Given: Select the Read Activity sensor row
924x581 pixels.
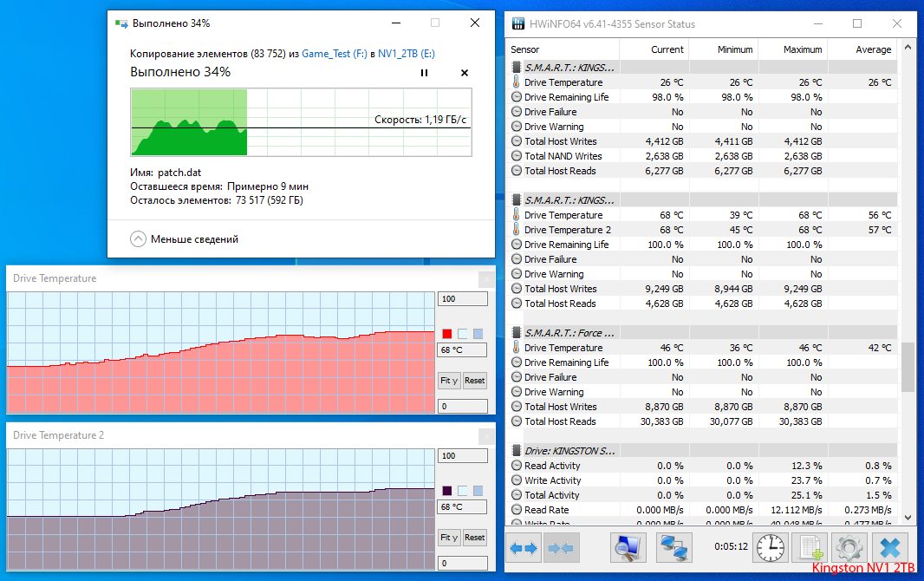Looking at the screenshot, I should pyautogui.click(x=702, y=466).
